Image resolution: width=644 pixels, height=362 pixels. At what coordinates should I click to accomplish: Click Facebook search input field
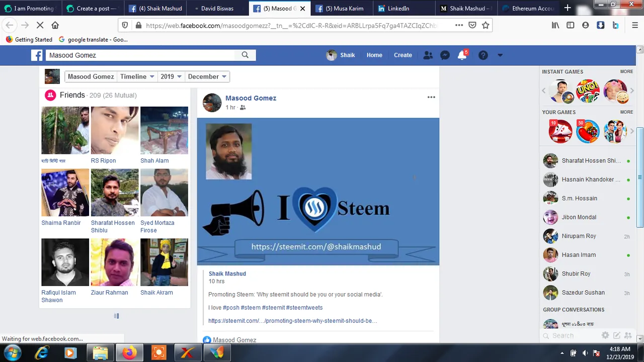tap(140, 55)
